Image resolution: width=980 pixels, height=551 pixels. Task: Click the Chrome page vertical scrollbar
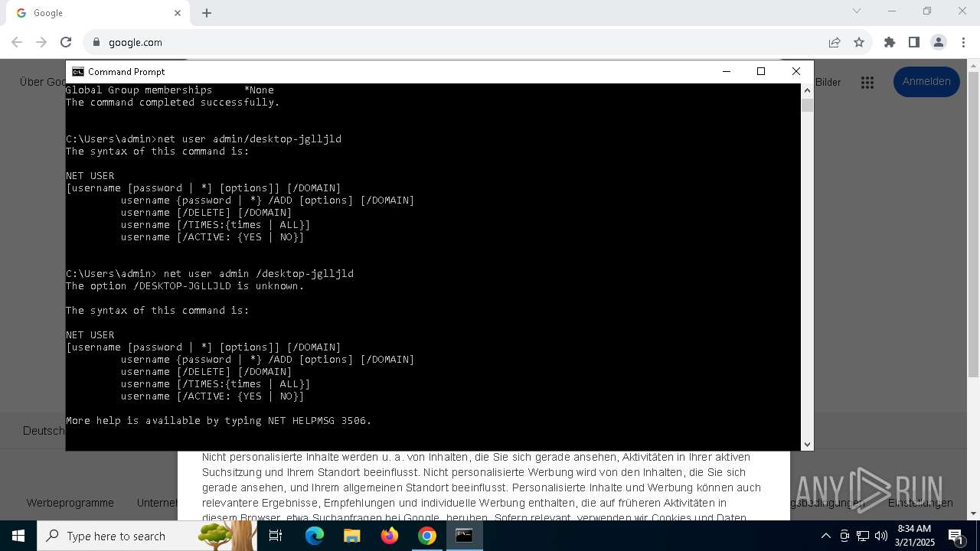point(973,226)
